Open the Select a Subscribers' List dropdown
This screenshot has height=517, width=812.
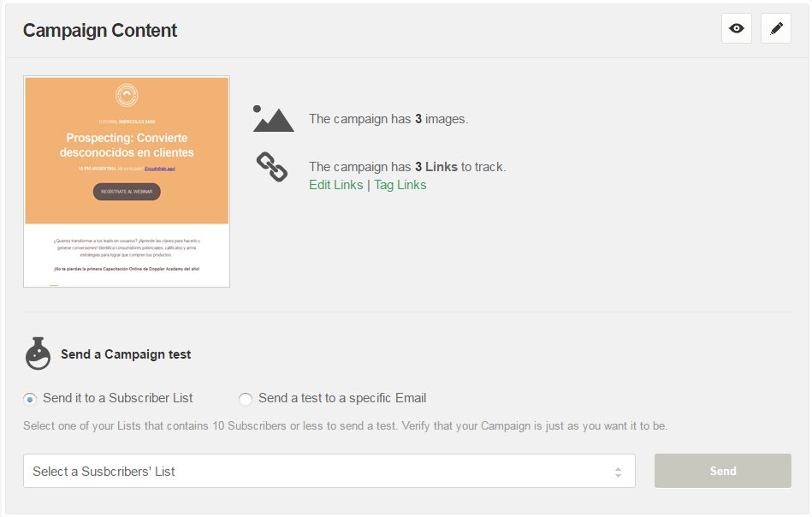click(x=329, y=471)
